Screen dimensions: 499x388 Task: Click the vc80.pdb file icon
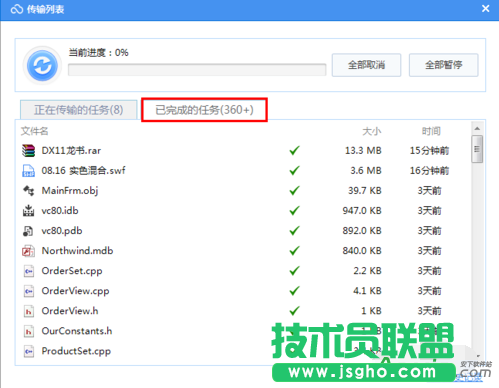(28, 231)
